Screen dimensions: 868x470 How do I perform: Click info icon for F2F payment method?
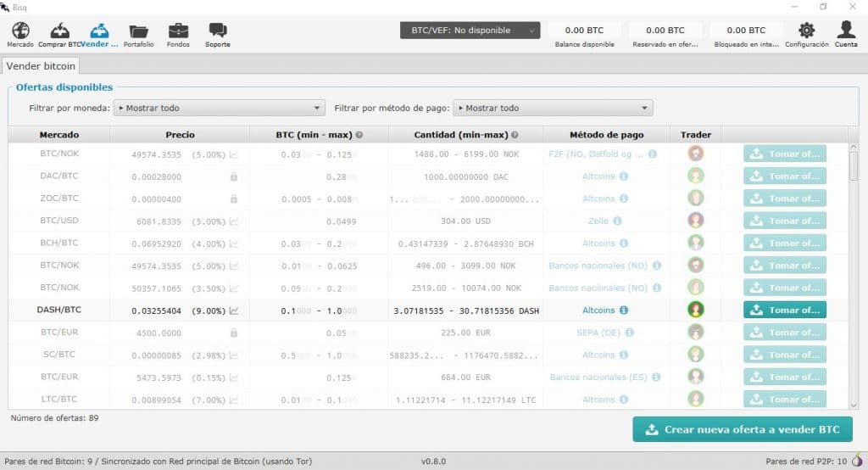tap(653, 154)
